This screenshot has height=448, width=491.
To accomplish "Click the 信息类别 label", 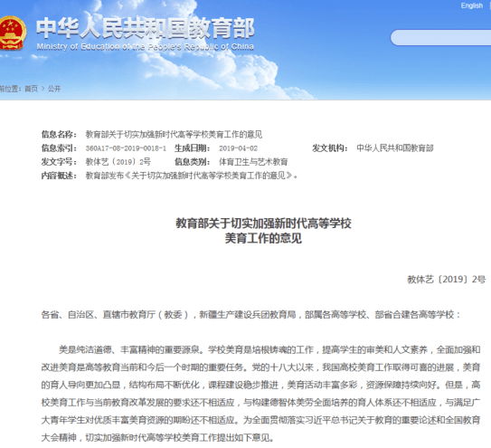I will coord(192,162).
